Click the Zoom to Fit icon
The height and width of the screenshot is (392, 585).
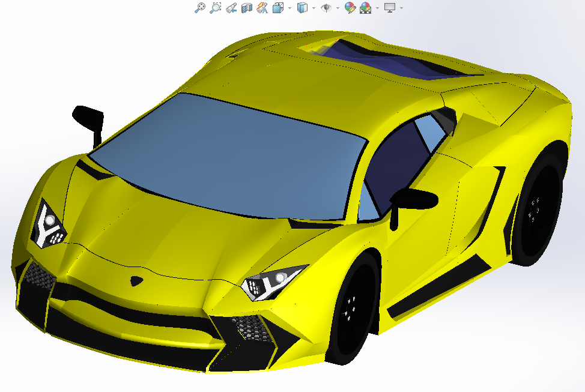tap(200, 8)
